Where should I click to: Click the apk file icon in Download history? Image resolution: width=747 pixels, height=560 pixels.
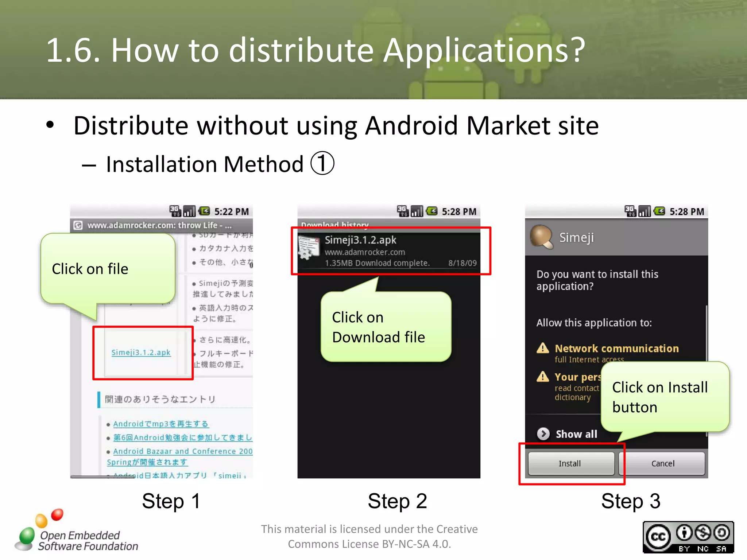coord(309,248)
